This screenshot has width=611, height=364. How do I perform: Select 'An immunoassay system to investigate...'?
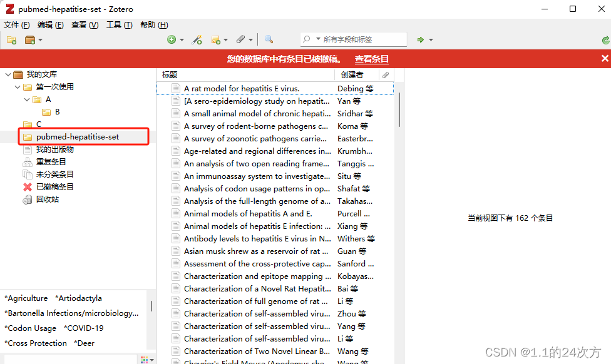275,176
